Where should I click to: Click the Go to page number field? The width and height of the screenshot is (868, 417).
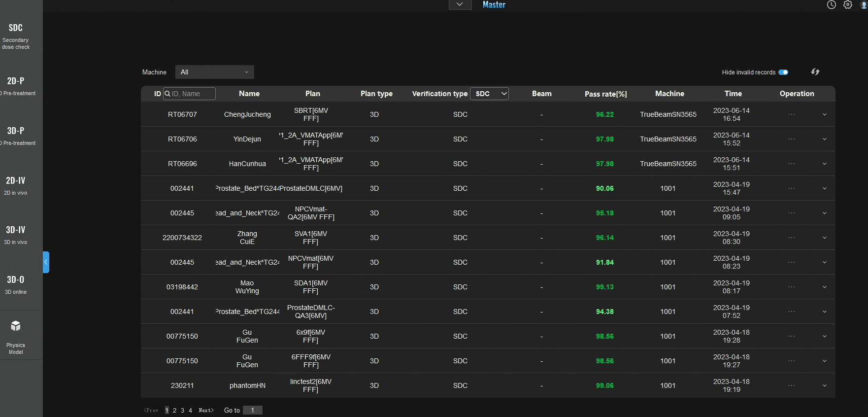[253, 410]
